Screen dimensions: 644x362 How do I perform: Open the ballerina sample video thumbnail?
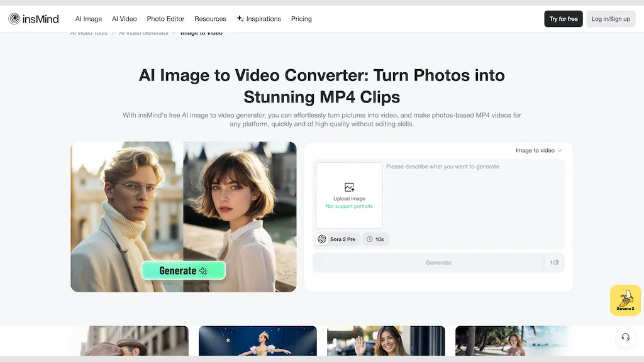(x=258, y=341)
